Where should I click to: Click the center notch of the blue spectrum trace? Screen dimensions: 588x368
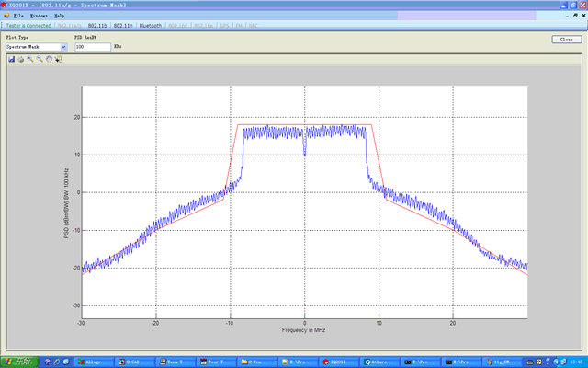[x=304, y=152]
